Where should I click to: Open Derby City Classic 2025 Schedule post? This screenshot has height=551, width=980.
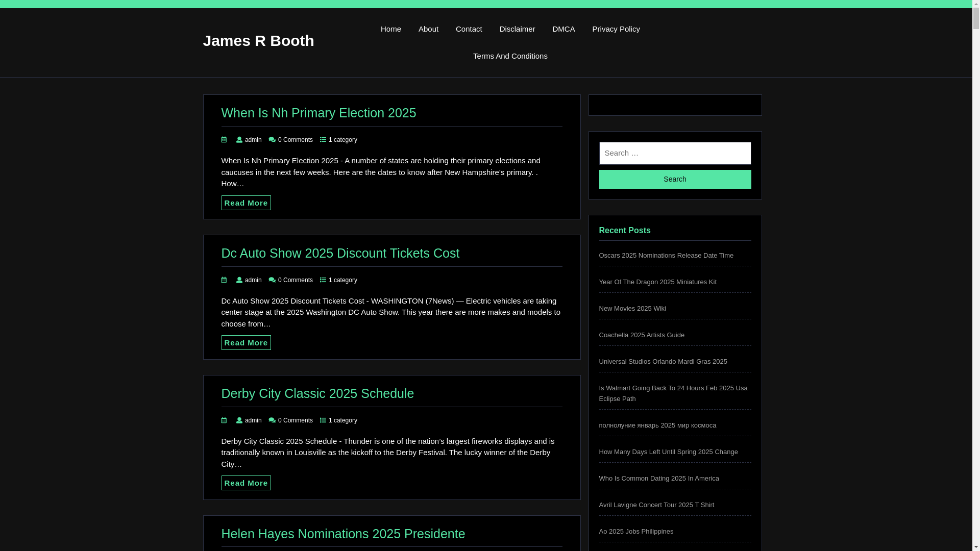tap(317, 393)
